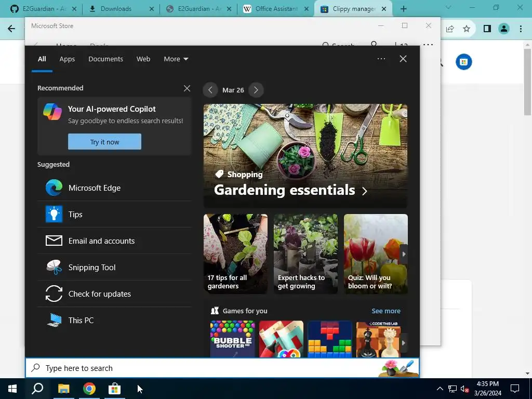Screen dimensions: 532x399
Task: Close the search panel with X
Action: click(x=403, y=59)
